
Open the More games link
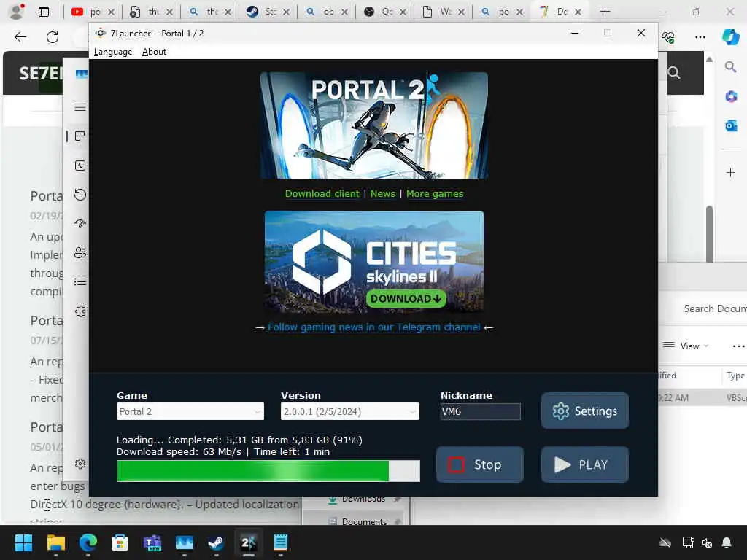(435, 194)
